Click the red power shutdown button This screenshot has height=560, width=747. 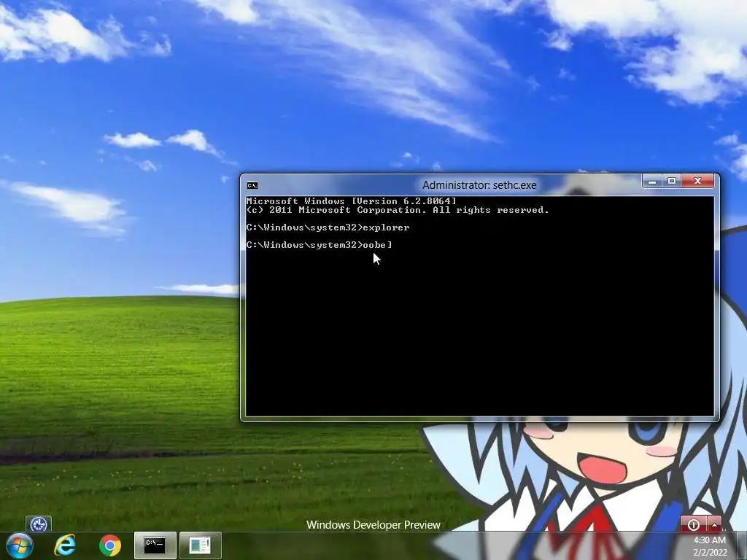pyautogui.click(x=694, y=524)
